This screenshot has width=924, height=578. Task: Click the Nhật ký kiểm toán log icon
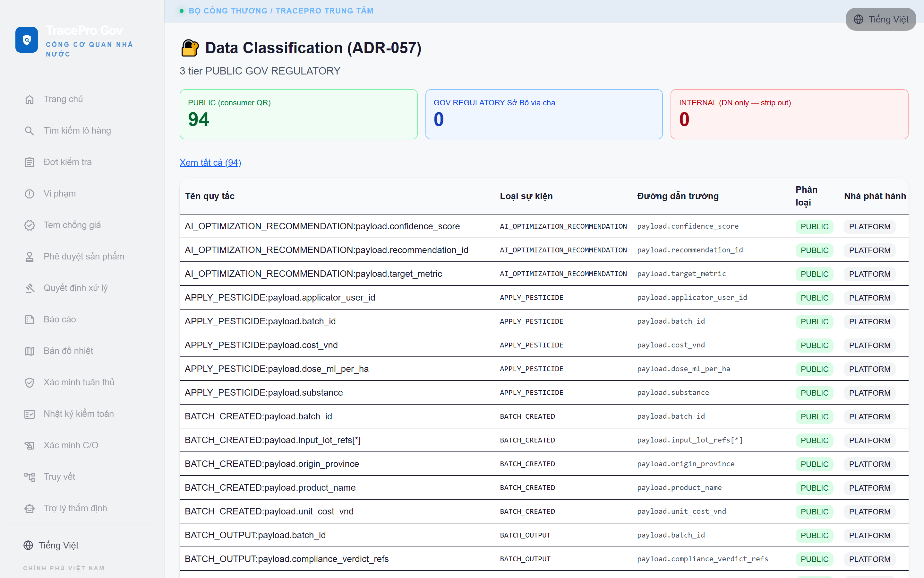tap(30, 414)
